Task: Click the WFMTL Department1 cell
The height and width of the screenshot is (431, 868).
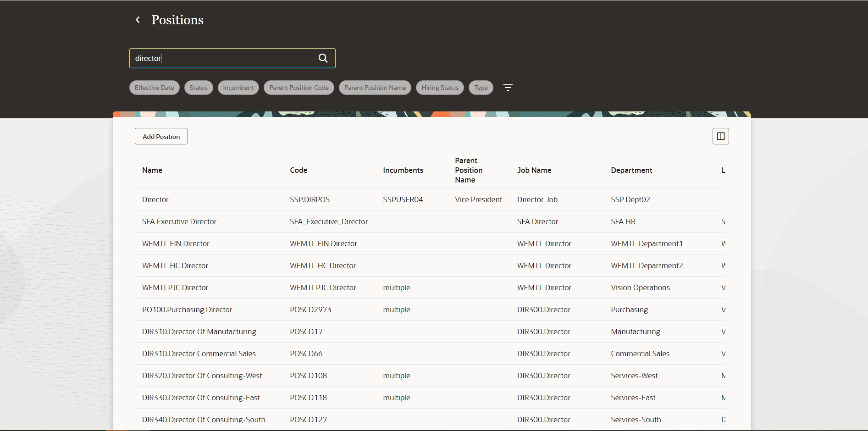Action: click(647, 243)
